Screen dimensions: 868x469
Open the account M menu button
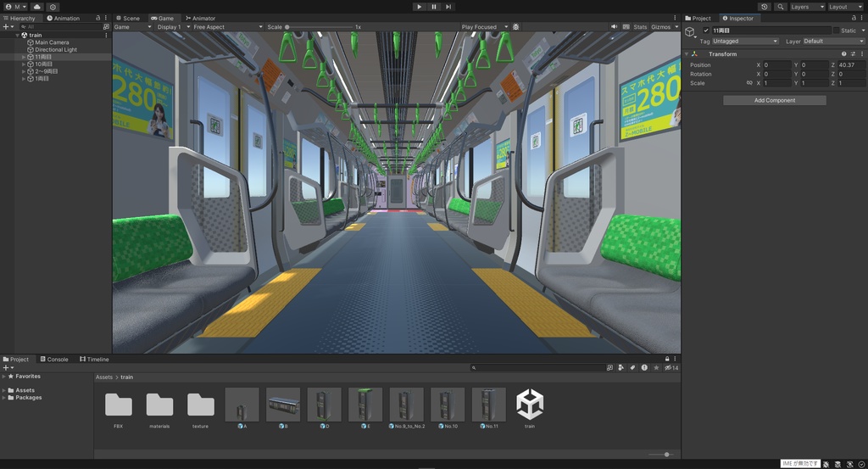[16, 7]
